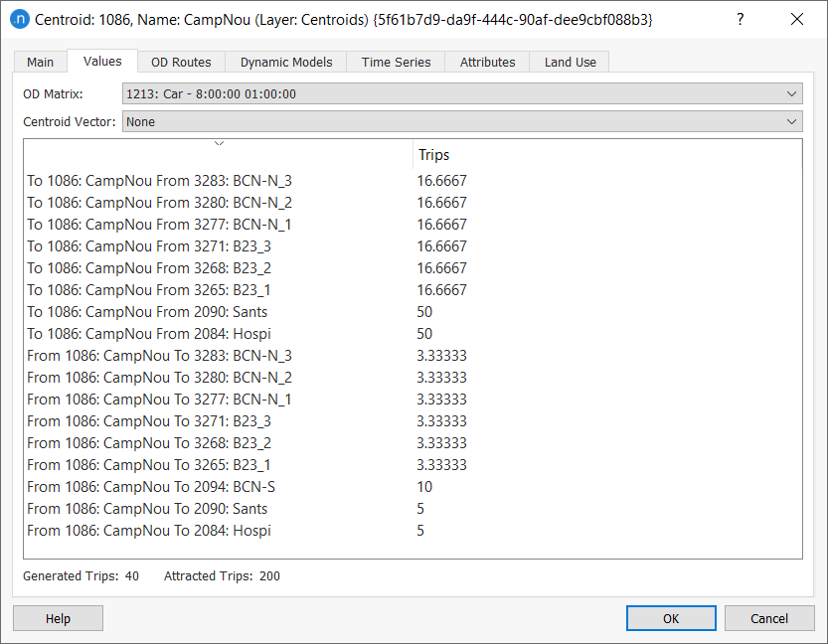
Task: Open Help from the bottom left
Action: coord(57,617)
